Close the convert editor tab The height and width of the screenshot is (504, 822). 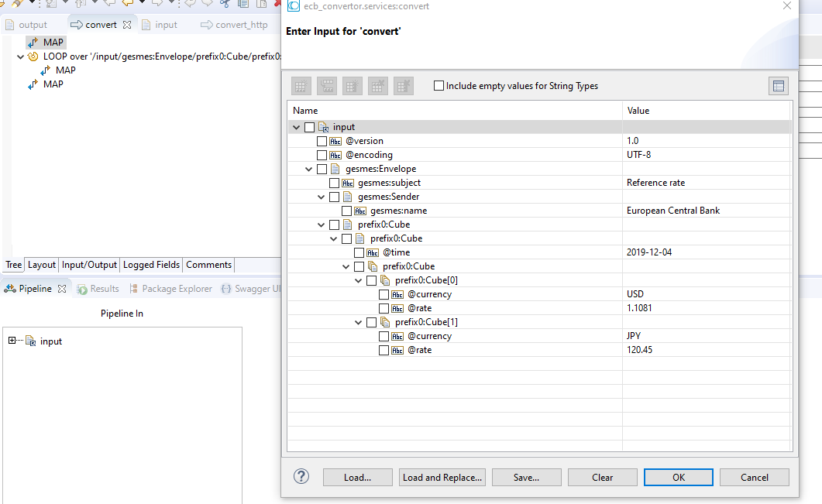127,25
